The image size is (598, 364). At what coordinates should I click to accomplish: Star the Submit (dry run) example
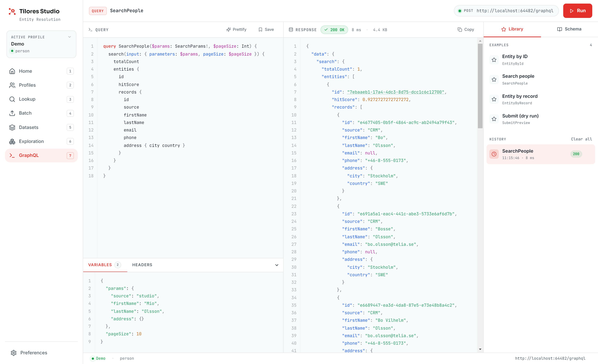coord(494,119)
